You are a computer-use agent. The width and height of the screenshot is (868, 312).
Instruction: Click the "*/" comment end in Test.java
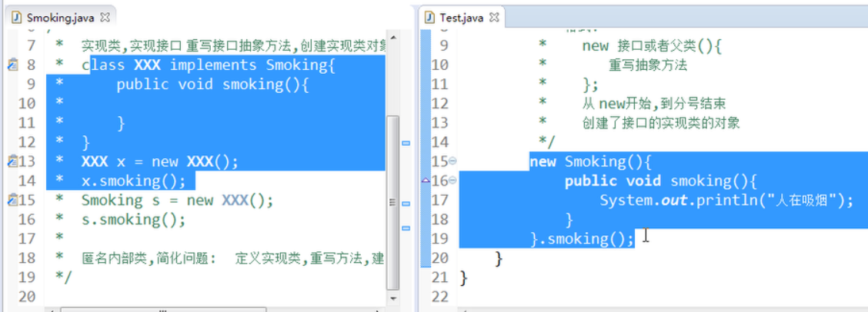coord(547,141)
